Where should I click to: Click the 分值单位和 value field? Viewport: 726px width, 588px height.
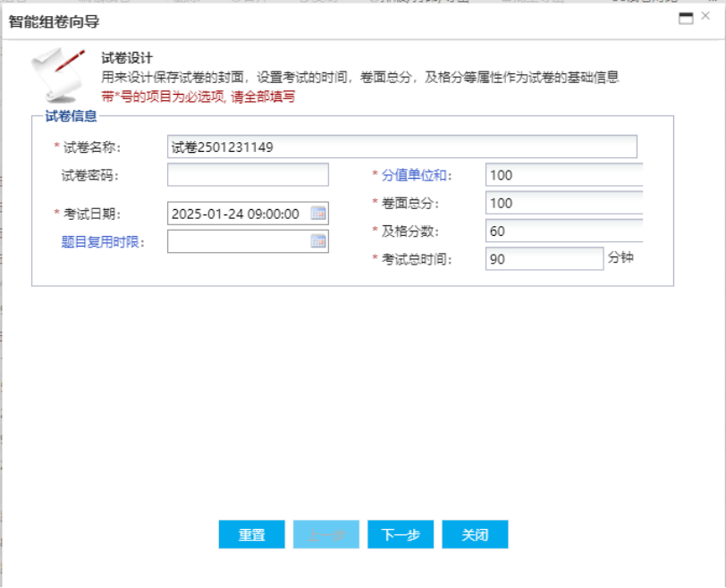pos(563,175)
